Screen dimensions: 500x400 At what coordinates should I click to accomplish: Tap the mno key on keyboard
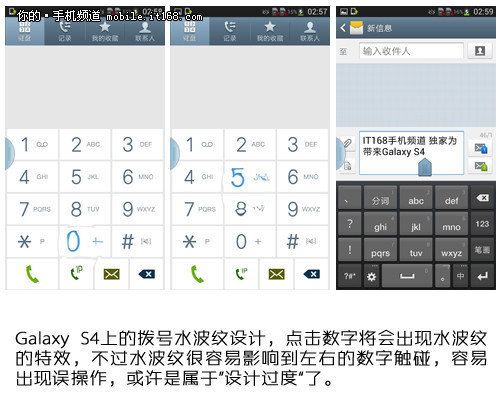pos(451,224)
